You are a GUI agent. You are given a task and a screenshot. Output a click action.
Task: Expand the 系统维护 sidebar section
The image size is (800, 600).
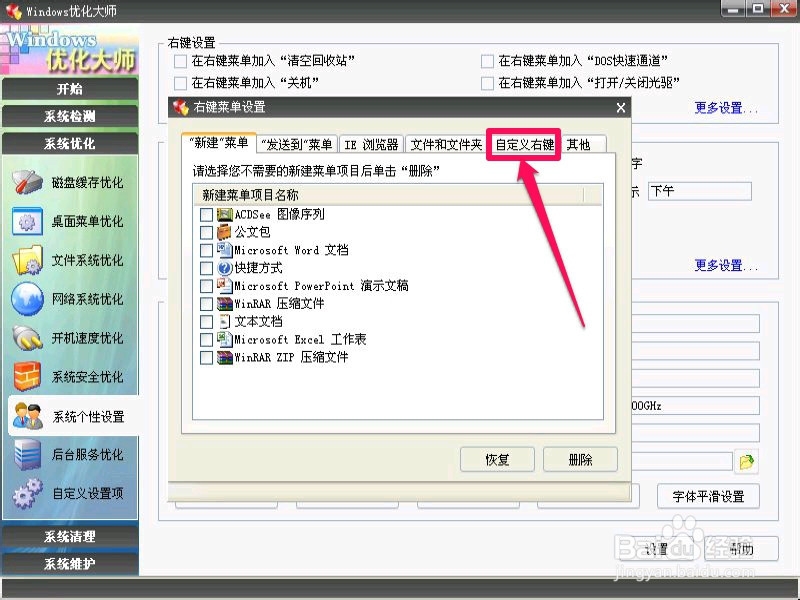tap(70, 564)
